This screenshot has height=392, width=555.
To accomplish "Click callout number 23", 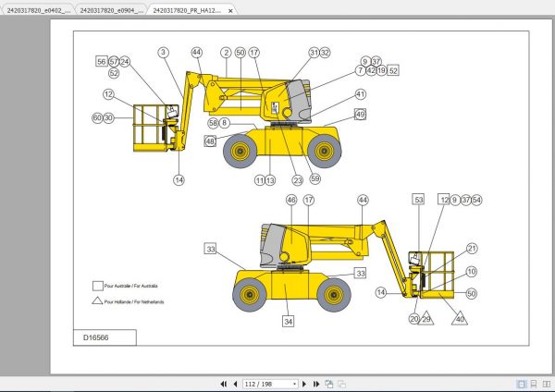I will 298,180.
